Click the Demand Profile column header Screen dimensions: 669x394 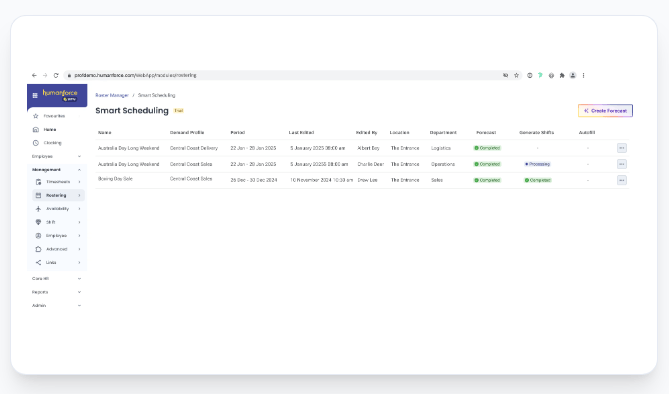(x=187, y=133)
